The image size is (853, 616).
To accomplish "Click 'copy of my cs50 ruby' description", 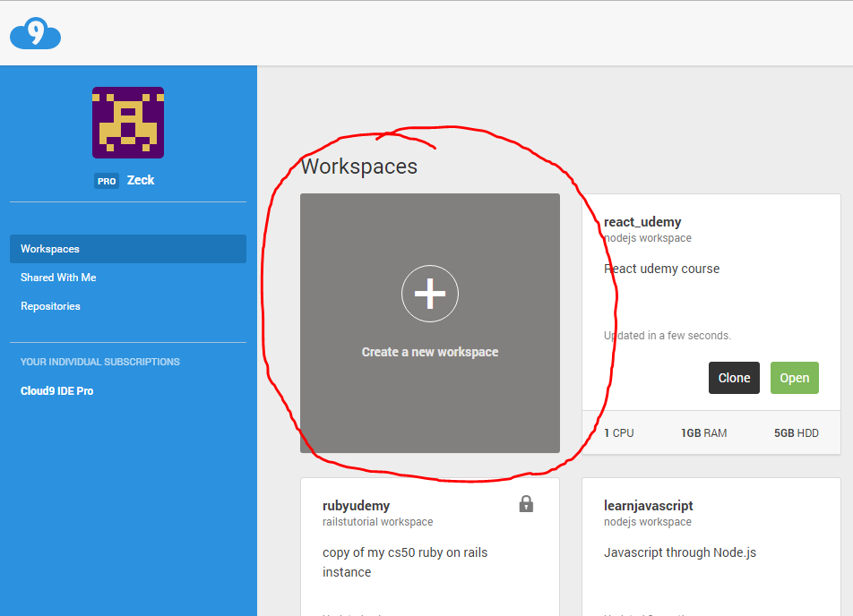I will 405,562.
